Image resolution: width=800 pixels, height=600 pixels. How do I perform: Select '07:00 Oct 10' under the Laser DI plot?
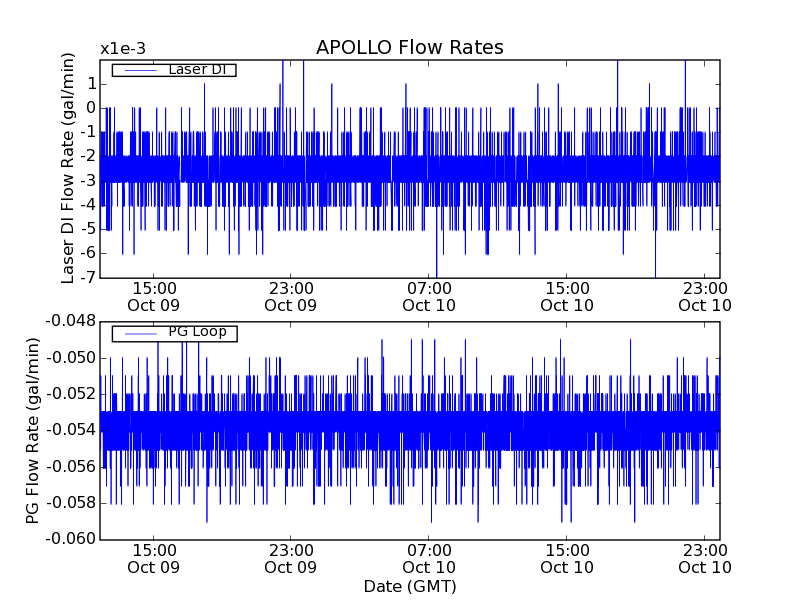[x=429, y=297]
